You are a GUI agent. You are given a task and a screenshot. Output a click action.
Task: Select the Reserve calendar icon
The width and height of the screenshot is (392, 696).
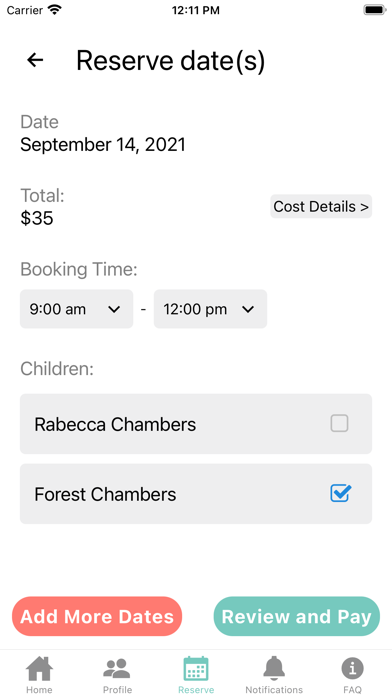coord(196,668)
